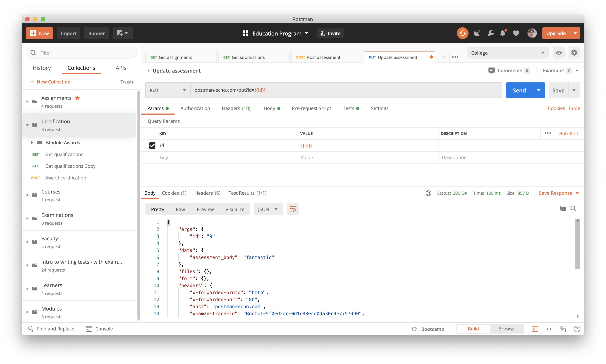The height and width of the screenshot is (364, 606).
Task: Select the Visualize response view
Action: tap(235, 209)
